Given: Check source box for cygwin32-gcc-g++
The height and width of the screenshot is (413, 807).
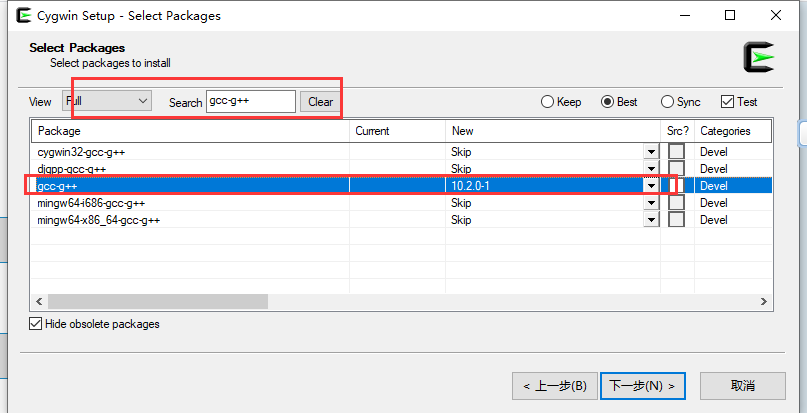Looking at the screenshot, I should click(676, 152).
